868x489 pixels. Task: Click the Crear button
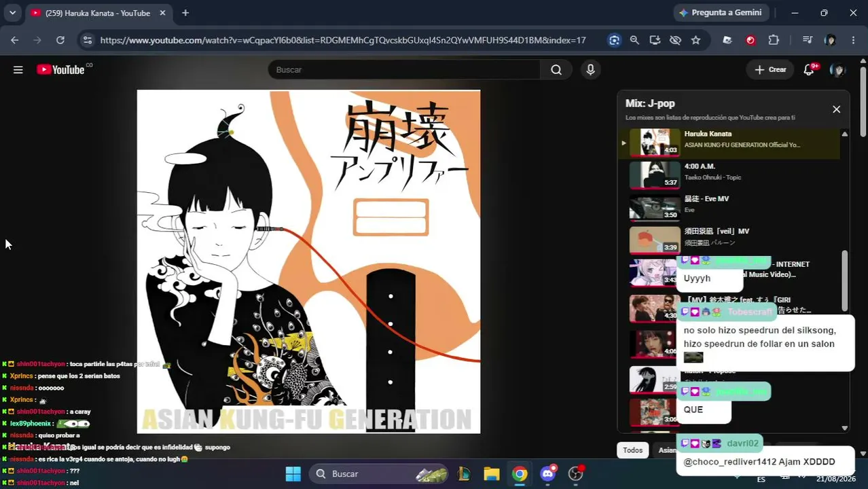coord(770,69)
